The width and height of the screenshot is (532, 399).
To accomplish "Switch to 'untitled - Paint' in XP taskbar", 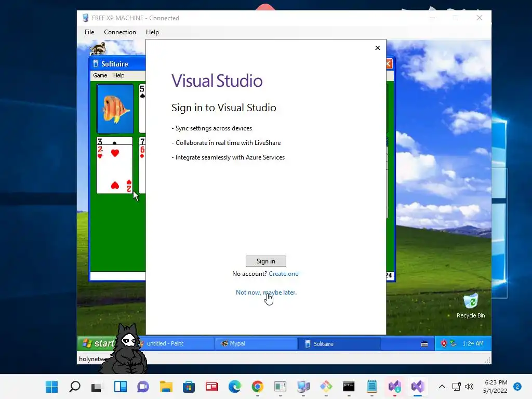I will point(175,343).
